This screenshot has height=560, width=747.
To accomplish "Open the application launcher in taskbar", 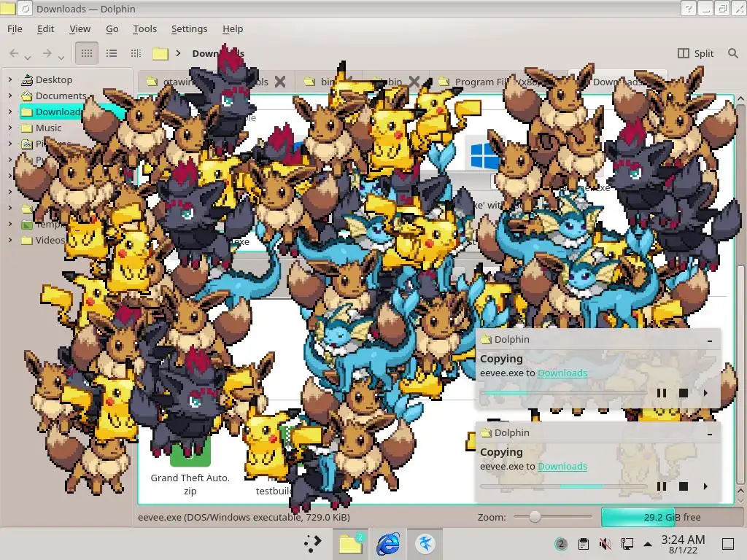I will coord(313,543).
